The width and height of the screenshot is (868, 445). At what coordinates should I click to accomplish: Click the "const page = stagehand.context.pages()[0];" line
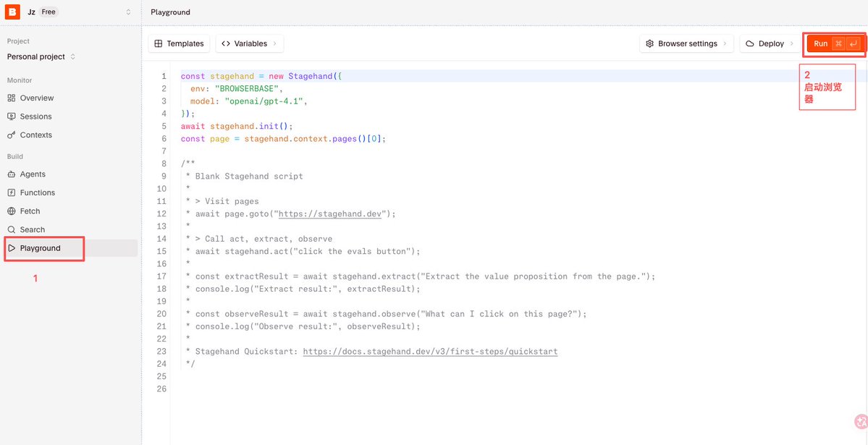tap(283, 139)
